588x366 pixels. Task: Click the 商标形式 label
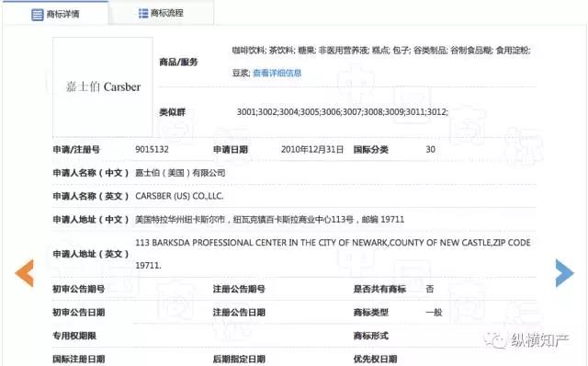[370, 336]
